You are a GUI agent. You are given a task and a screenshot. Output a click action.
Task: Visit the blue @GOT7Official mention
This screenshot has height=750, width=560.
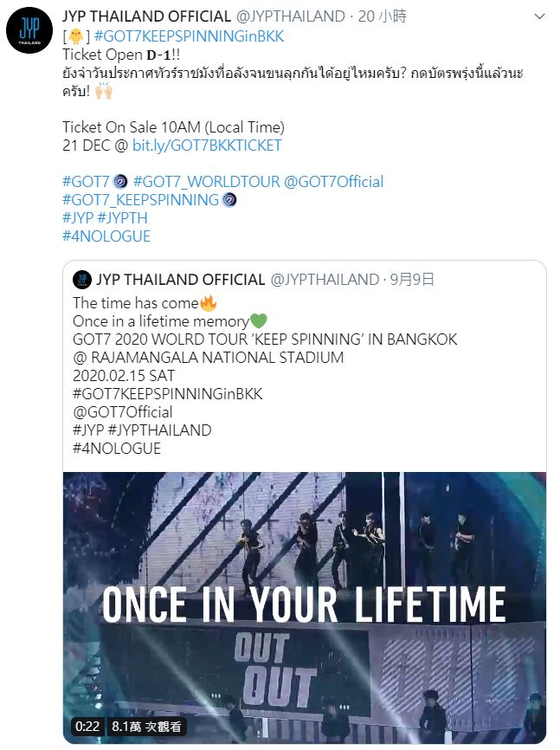(333, 182)
